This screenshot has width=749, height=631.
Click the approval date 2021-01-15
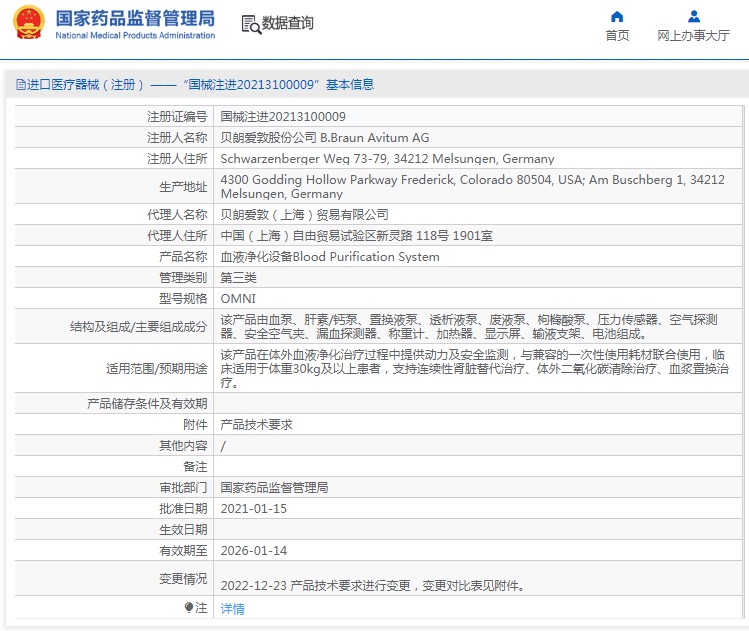click(x=254, y=509)
